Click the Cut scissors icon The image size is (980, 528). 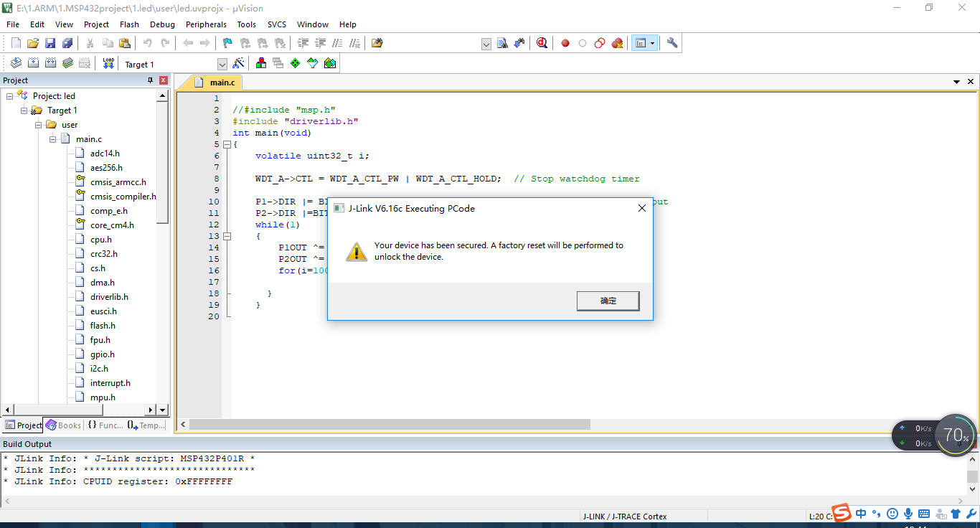[x=90, y=43]
